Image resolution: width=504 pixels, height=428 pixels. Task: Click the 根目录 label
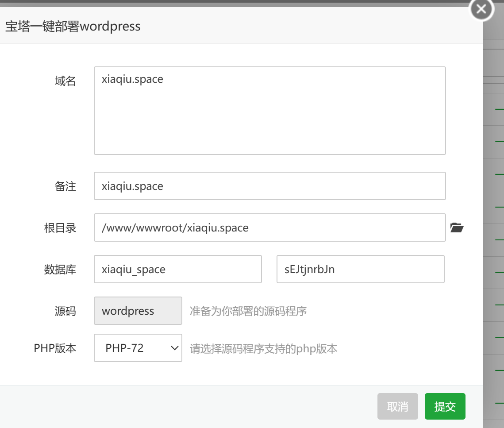click(x=60, y=228)
